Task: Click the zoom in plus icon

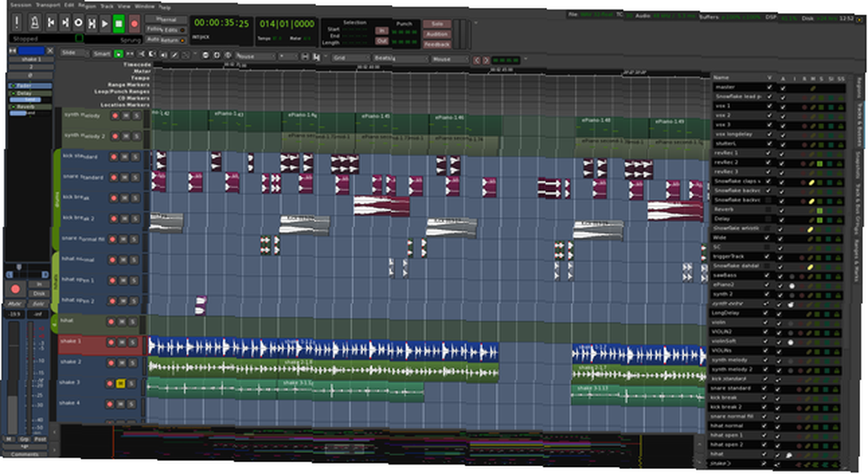Action: point(216,56)
